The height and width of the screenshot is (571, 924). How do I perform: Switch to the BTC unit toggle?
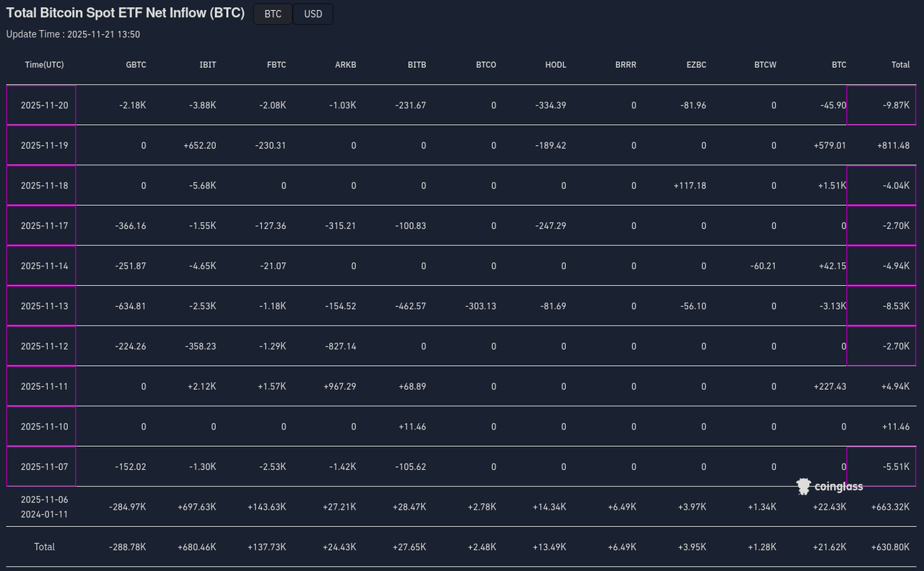coord(273,14)
